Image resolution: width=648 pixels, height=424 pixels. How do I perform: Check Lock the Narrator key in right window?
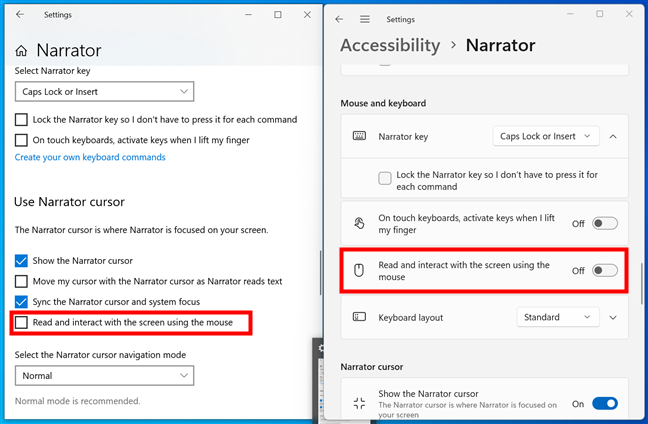385,179
